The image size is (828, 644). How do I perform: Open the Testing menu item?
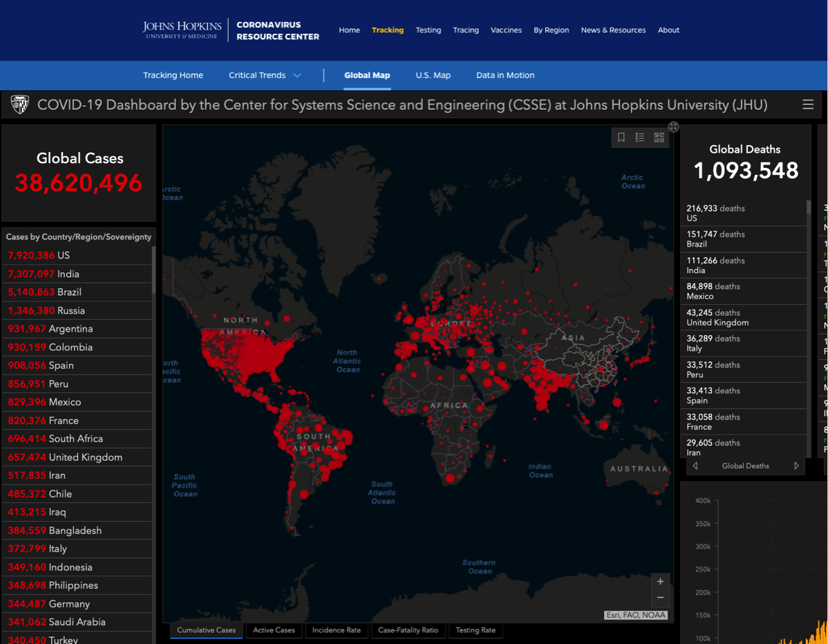(429, 30)
